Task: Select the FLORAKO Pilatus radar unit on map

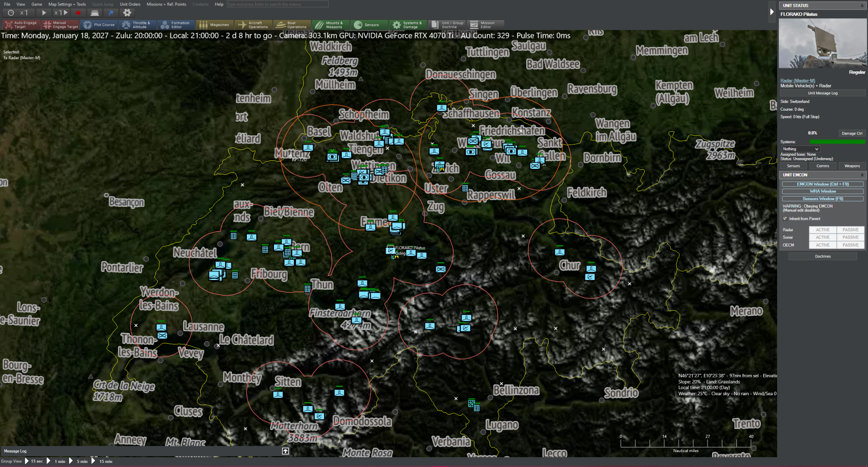Action: (x=391, y=250)
